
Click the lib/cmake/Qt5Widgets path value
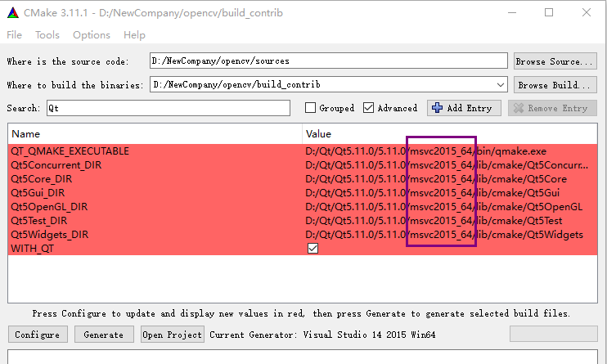(444, 235)
